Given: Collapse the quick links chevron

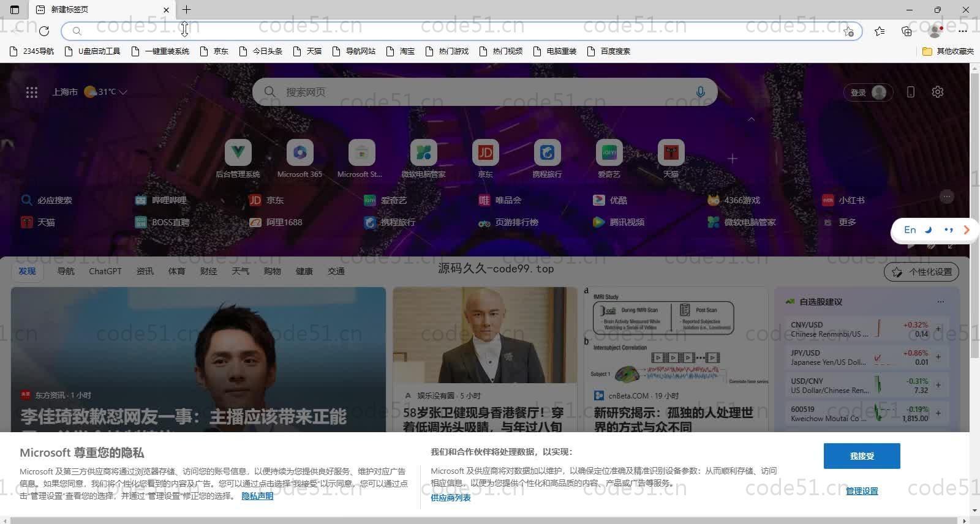Looking at the screenshot, I should pyautogui.click(x=751, y=119).
